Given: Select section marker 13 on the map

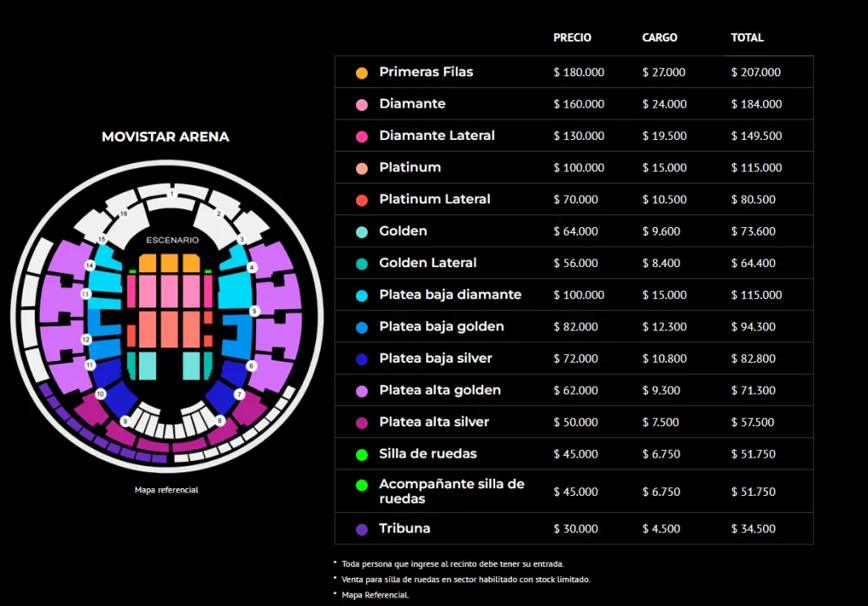Looking at the screenshot, I should point(86,294).
